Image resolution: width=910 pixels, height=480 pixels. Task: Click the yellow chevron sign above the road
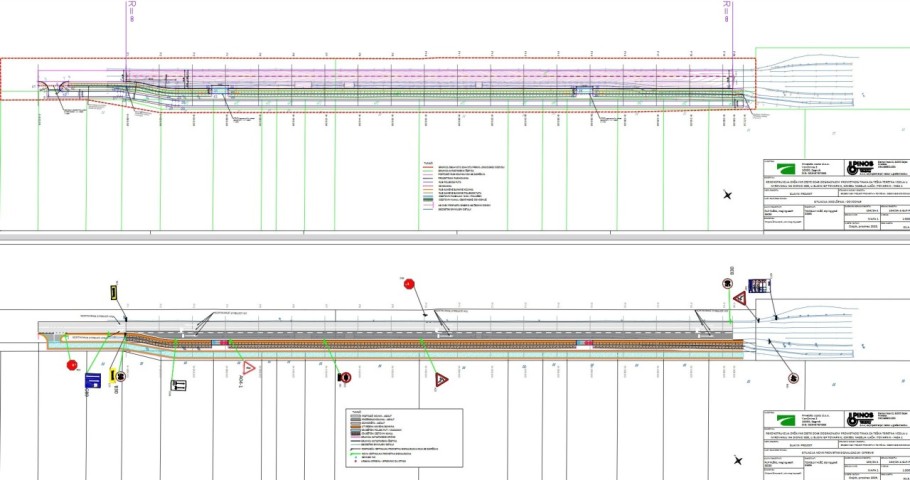(114, 291)
